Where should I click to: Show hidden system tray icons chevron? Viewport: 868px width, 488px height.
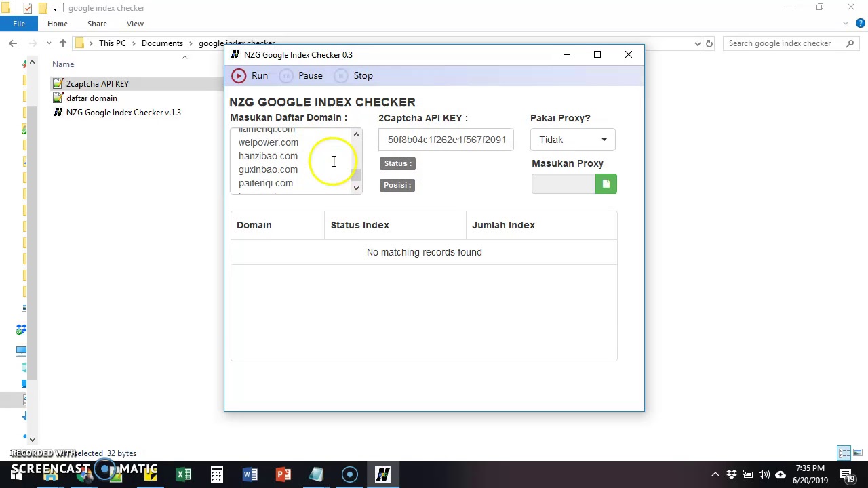[x=715, y=474]
